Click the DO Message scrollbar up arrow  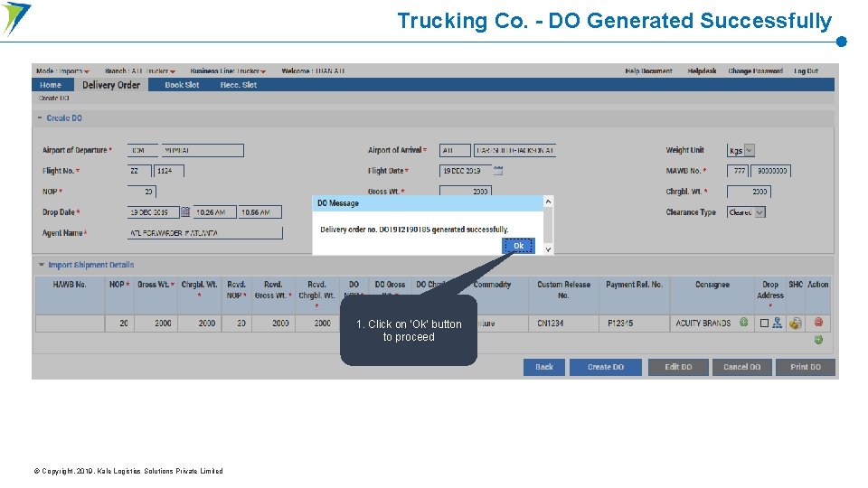click(x=548, y=202)
